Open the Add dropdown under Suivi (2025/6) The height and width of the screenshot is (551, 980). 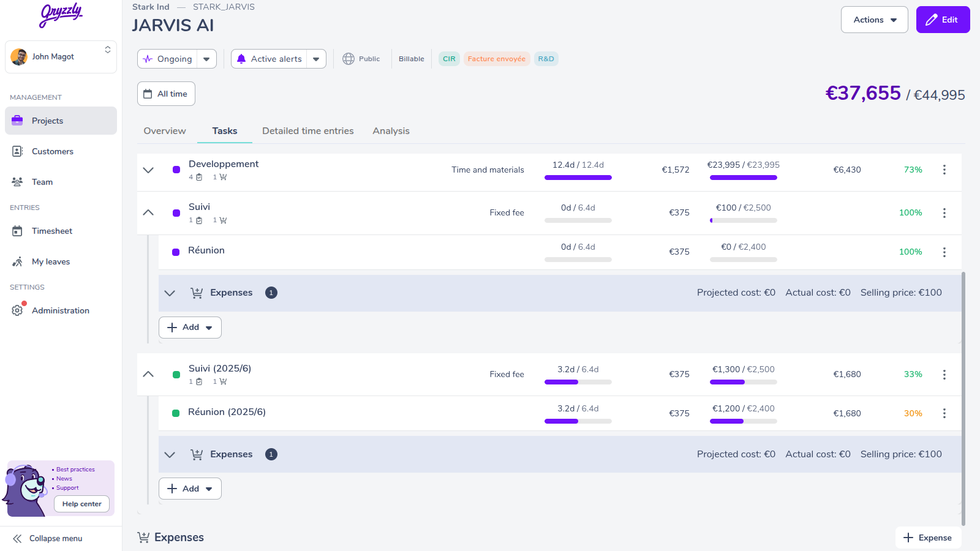pyautogui.click(x=190, y=489)
